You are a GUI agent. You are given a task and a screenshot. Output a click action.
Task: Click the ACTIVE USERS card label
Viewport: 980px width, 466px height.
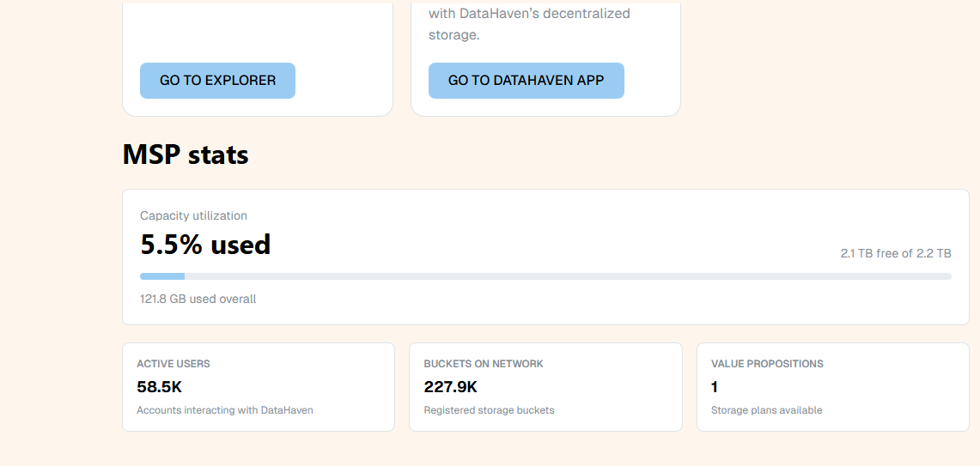coord(173,364)
